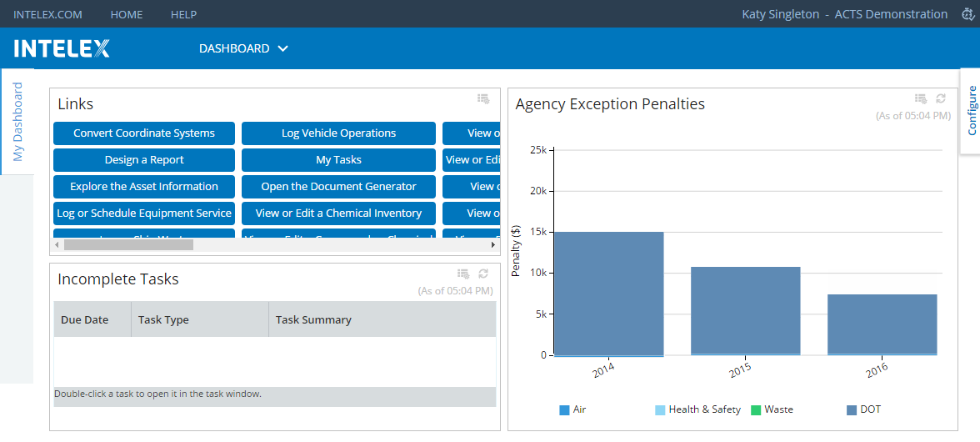Open settings icon in Incomplete Tasks panel
980x442 pixels.
point(463,274)
